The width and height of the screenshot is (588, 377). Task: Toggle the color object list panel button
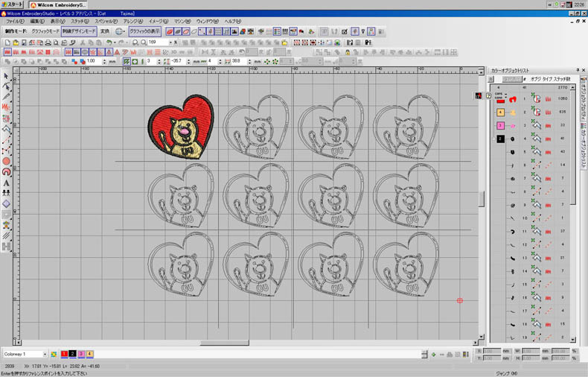pyautogui.click(x=277, y=31)
